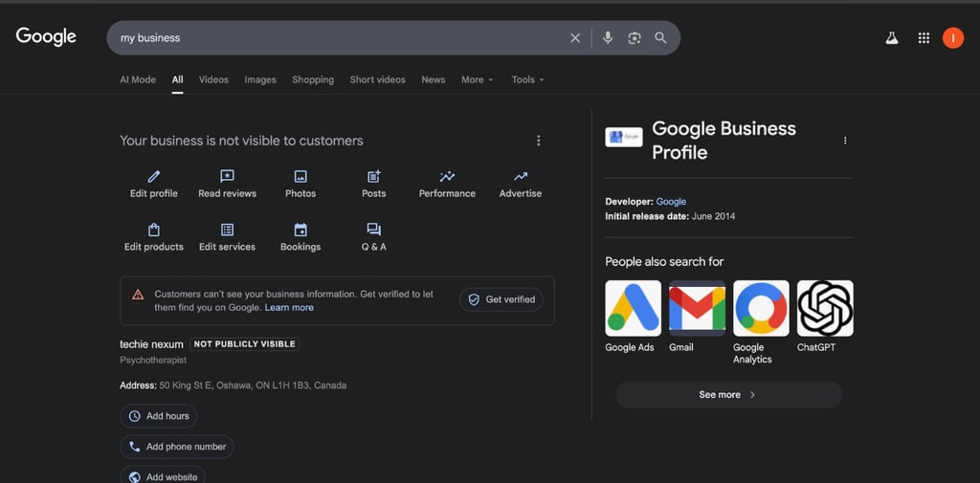980x483 pixels.
Task: Clear the search box with the X icon
Action: click(575, 38)
